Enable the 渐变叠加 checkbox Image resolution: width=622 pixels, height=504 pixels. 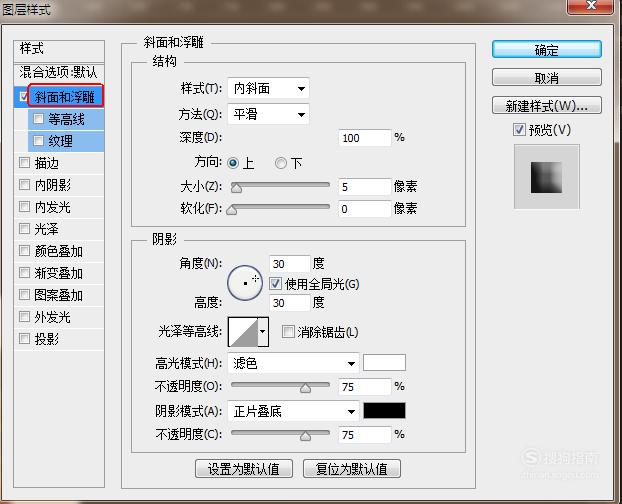pyautogui.click(x=24, y=272)
